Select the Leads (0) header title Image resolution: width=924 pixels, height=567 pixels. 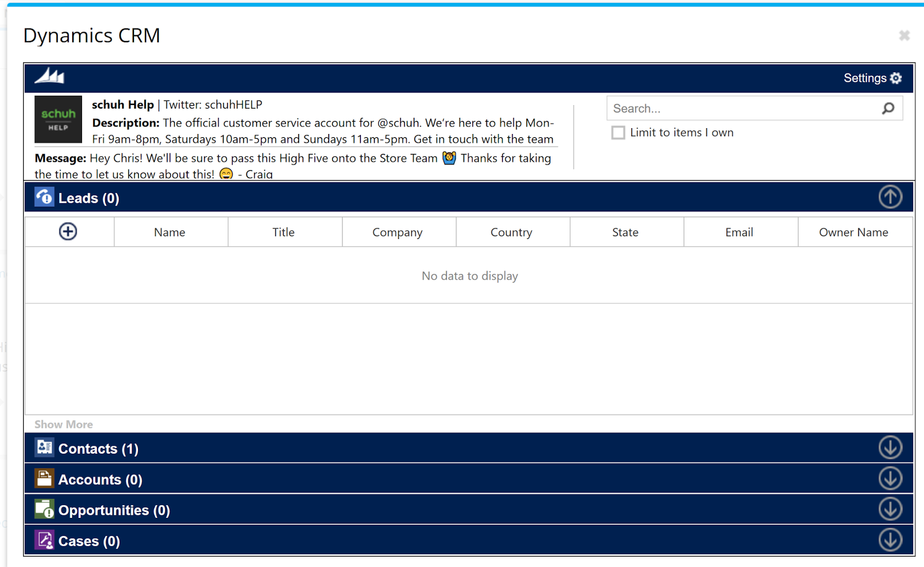(x=89, y=198)
